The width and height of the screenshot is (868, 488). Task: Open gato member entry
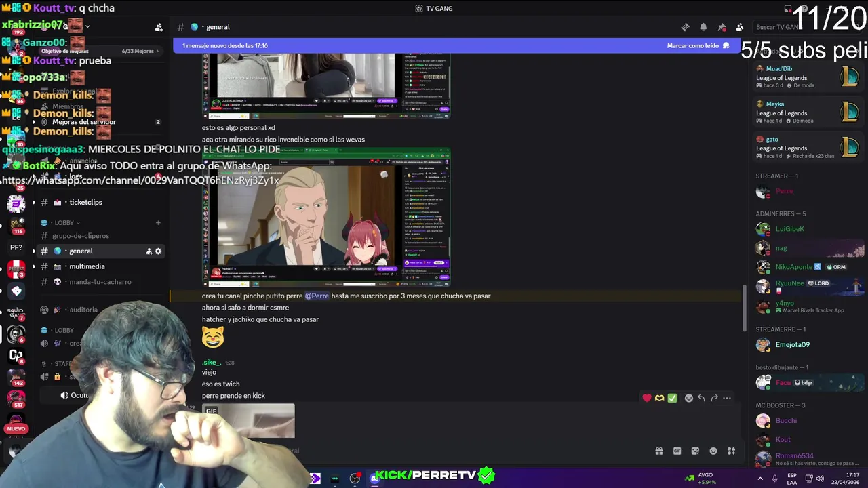point(807,147)
